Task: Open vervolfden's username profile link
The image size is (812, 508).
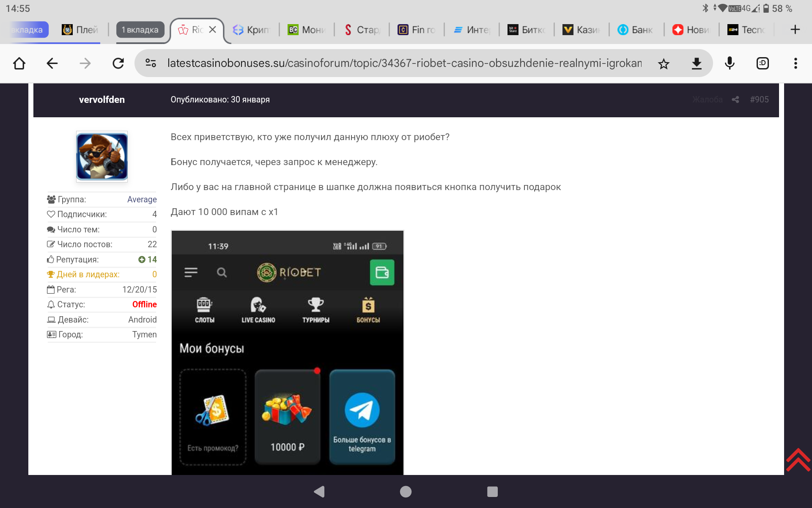Action: coord(102,99)
